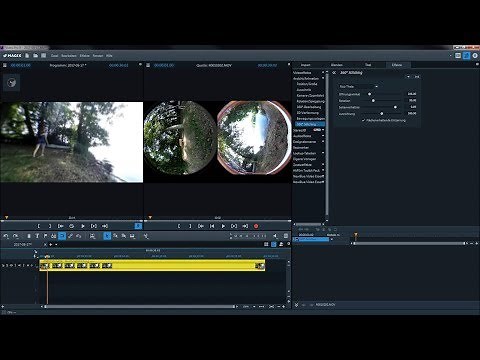The image size is (480, 360).
Task: Click the link objects chain icon
Action: 70,236
